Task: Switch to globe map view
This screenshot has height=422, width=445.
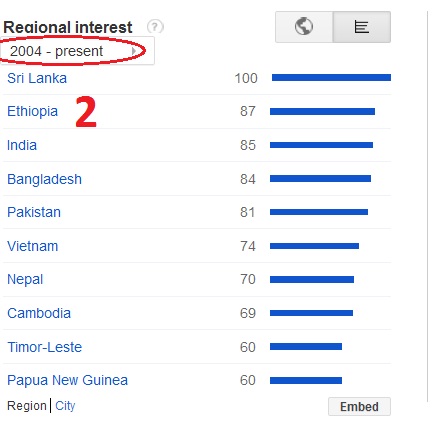Action: [304, 27]
